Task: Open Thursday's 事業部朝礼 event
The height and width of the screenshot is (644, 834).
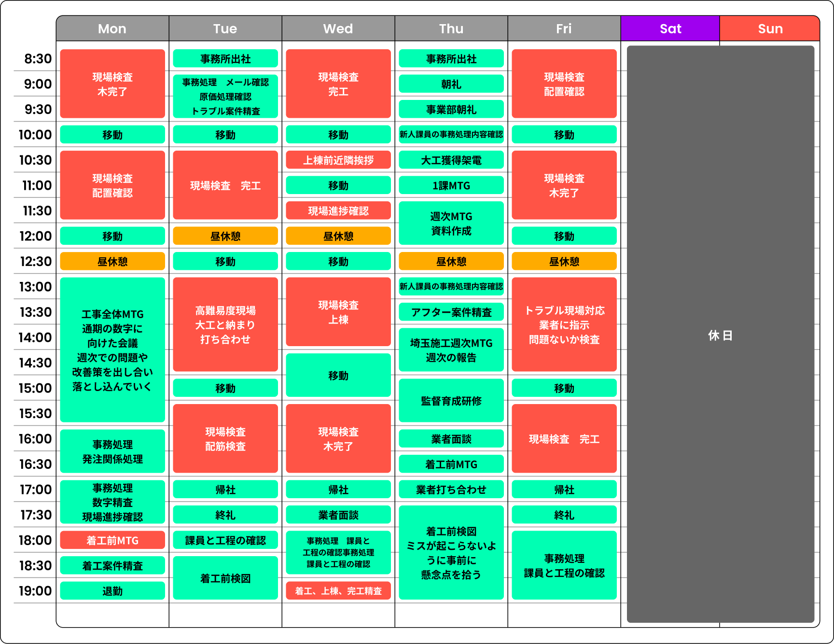Action: point(451,109)
